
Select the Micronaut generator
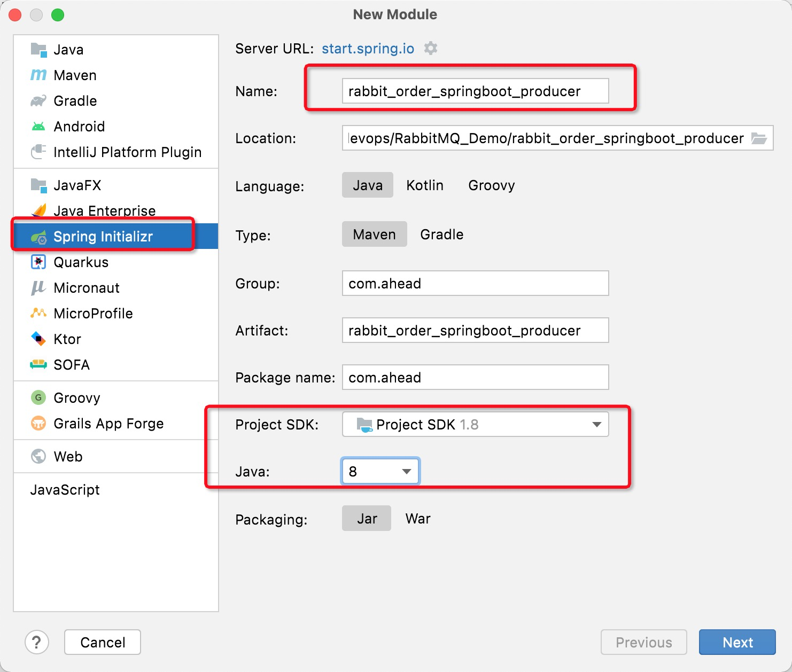86,287
